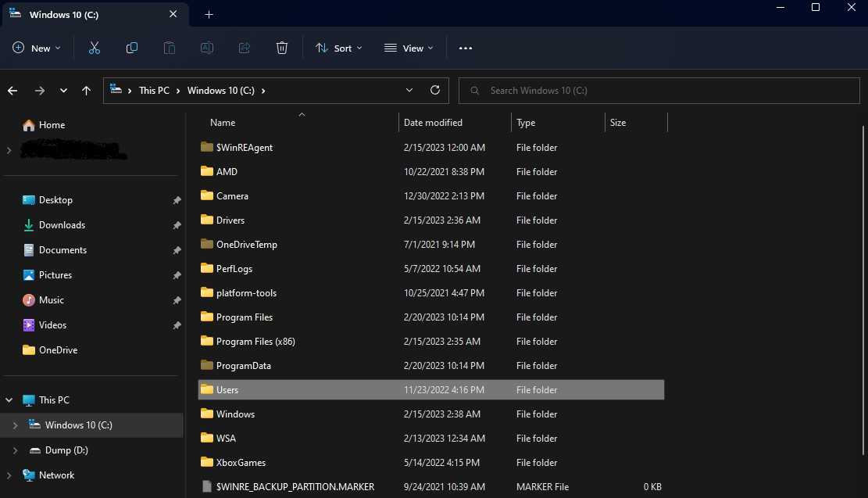Click the Camera folder icon
Image resolution: width=868 pixels, height=498 pixels.
click(x=206, y=195)
